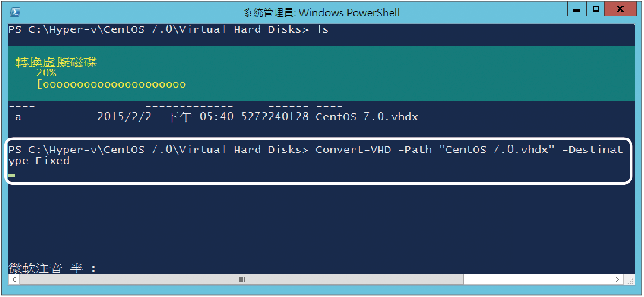
Task: Click the horizontal scrollbar thumb
Action: [242, 280]
